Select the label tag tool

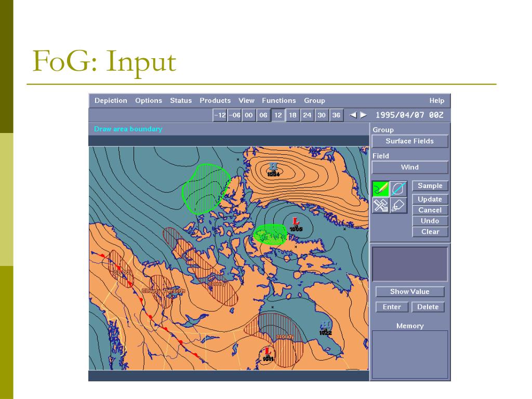pos(398,206)
